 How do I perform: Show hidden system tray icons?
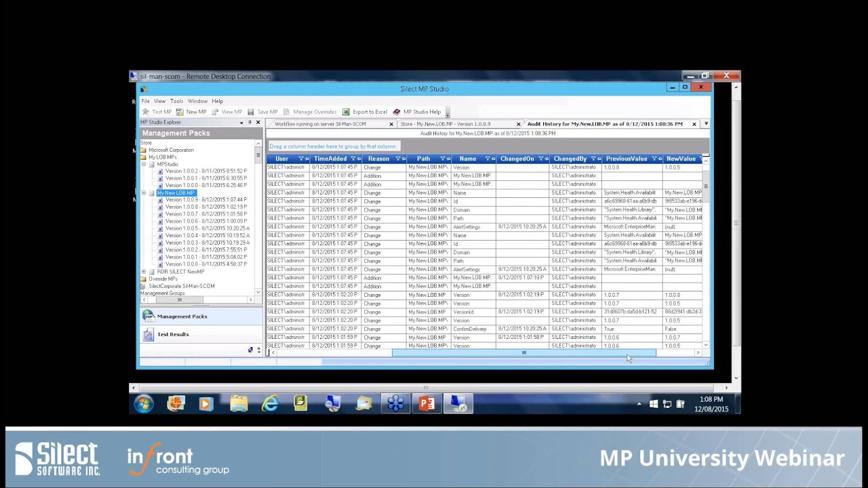point(639,404)
